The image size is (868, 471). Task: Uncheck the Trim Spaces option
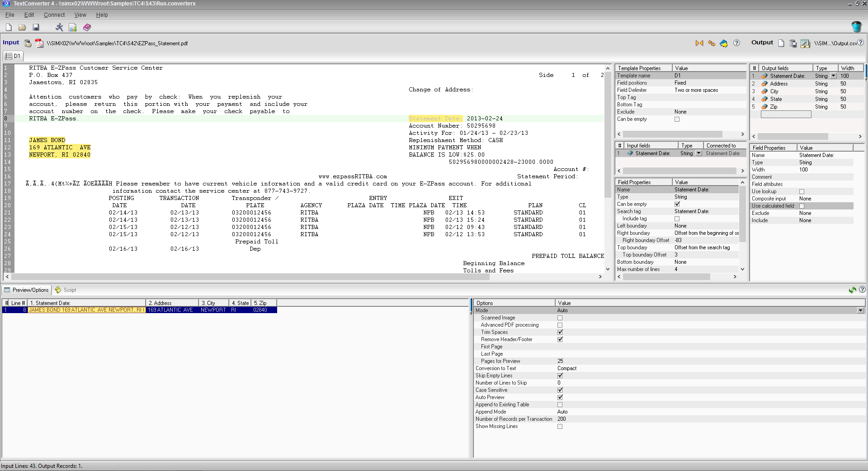coord(560,333)
